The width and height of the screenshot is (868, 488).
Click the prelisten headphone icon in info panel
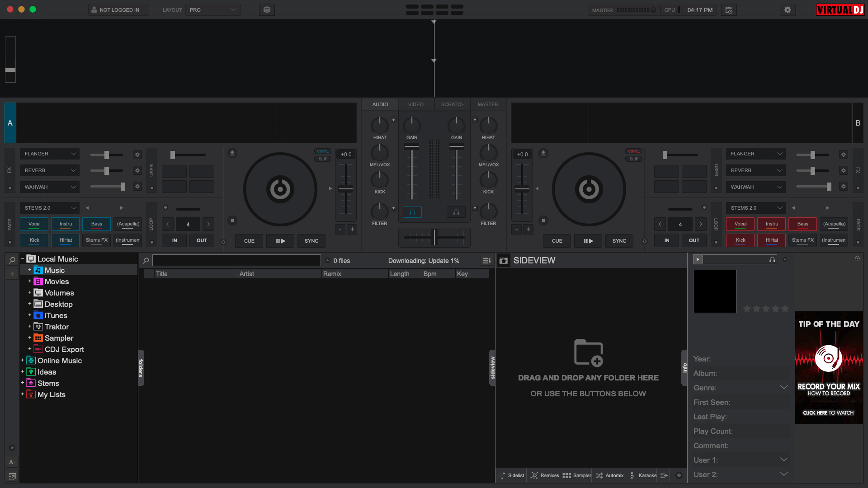pos(772,259)
